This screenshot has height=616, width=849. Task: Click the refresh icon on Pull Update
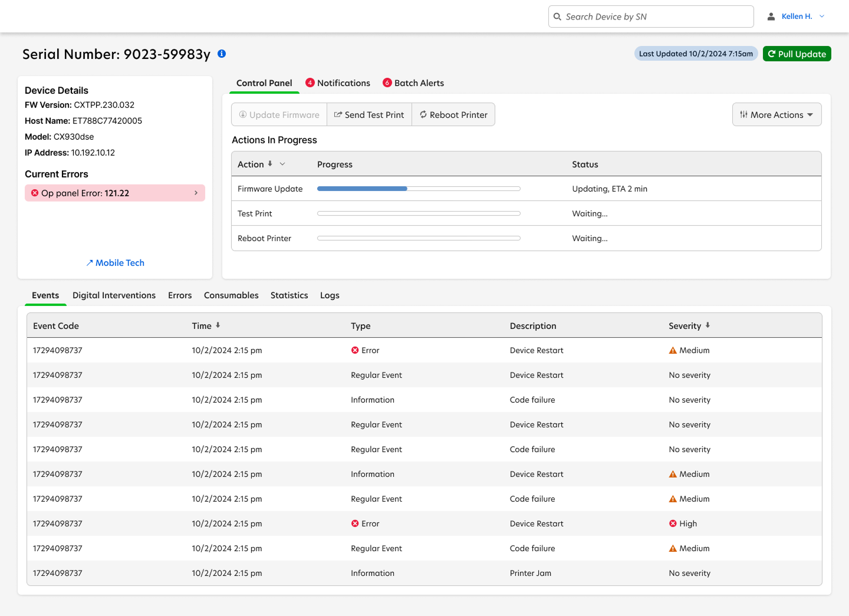772,54
